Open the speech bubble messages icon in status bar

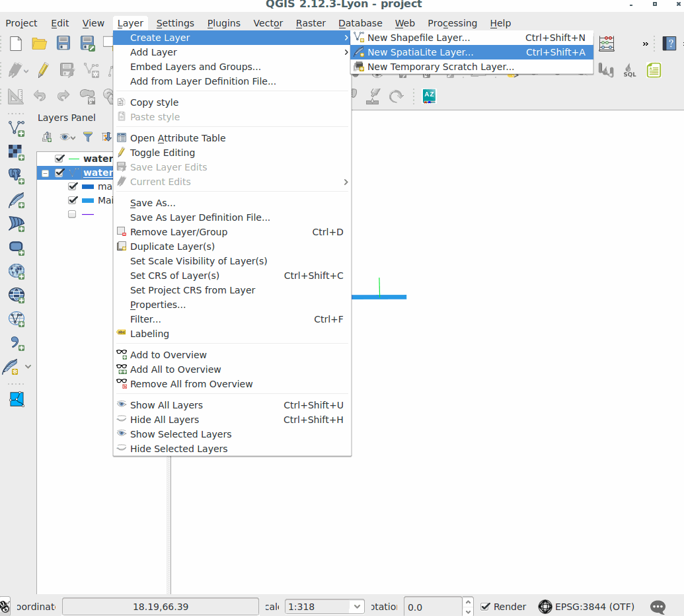click(x=658, y=606)
